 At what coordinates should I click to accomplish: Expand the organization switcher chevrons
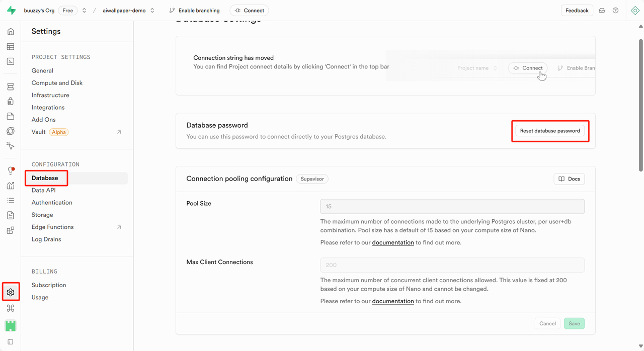pyautogui.click(x=84, y=11)
